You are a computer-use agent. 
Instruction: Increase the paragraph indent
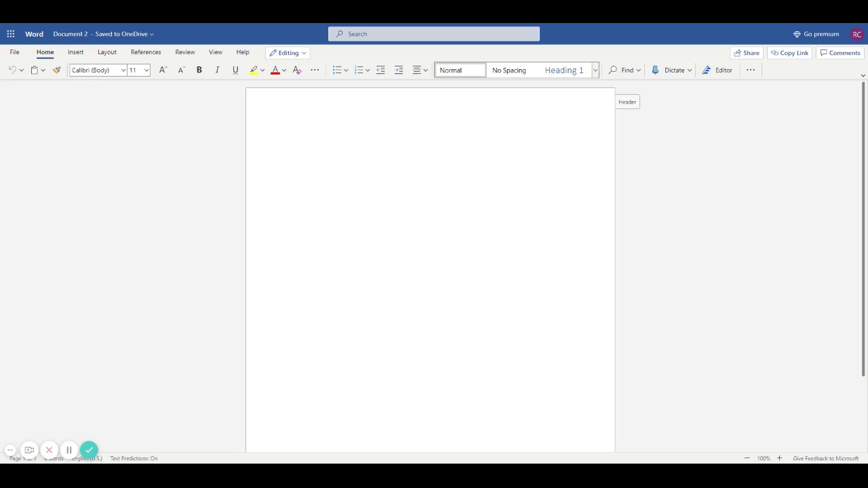(399, 70)
